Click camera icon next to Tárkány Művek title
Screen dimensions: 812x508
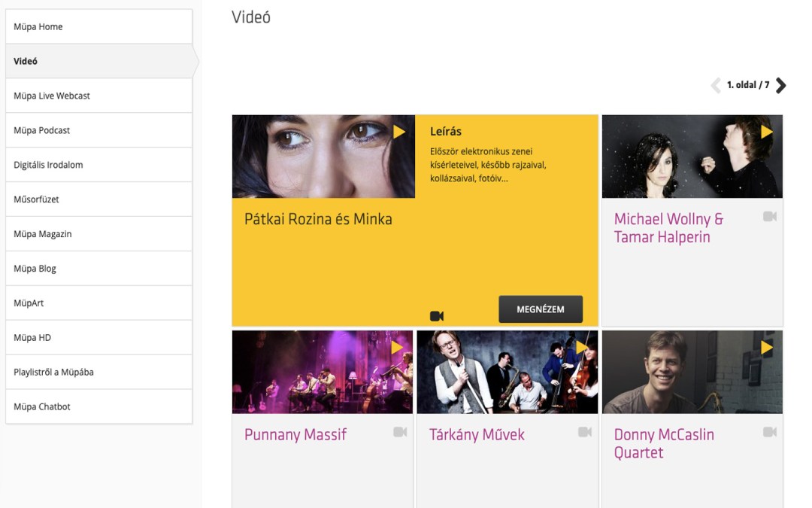point(585,432)
